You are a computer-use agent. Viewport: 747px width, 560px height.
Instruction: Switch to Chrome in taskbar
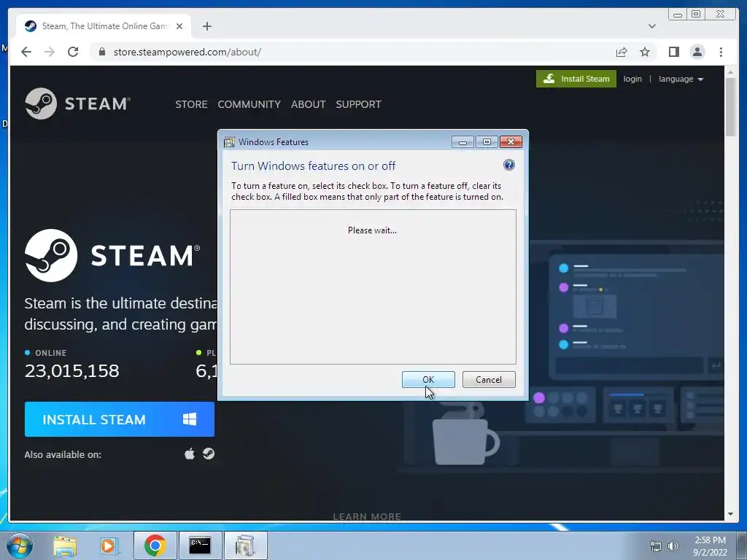coord(155,545)
